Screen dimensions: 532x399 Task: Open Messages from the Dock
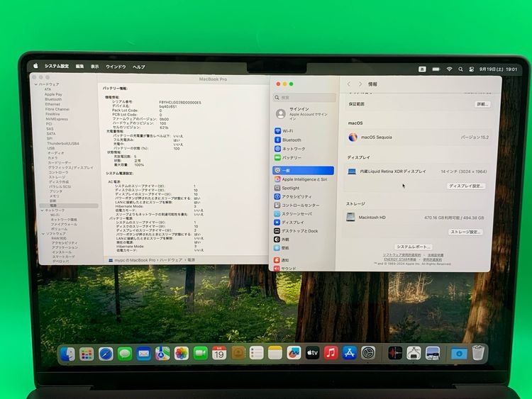[x=125, y=354]
